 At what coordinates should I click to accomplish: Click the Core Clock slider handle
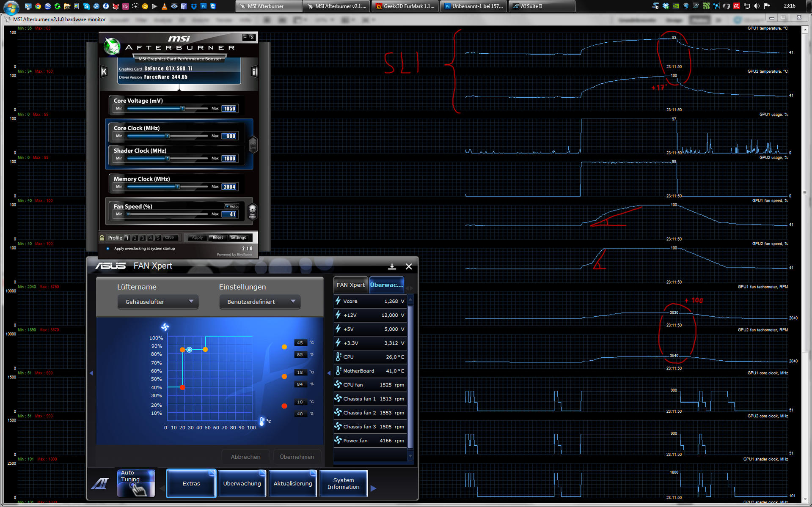(168, 136)
